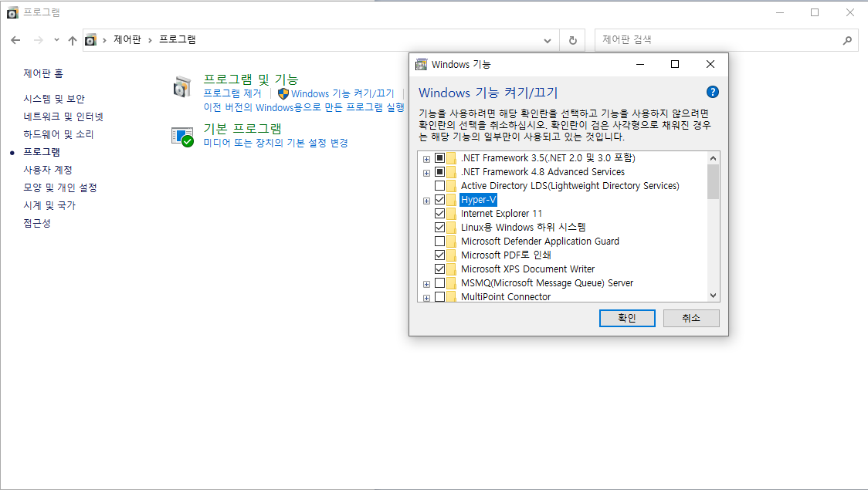868x490 pixels.
Task: Click 미디어 또는 장치의 기본 설정 변경 link
Action: (276, 143)
